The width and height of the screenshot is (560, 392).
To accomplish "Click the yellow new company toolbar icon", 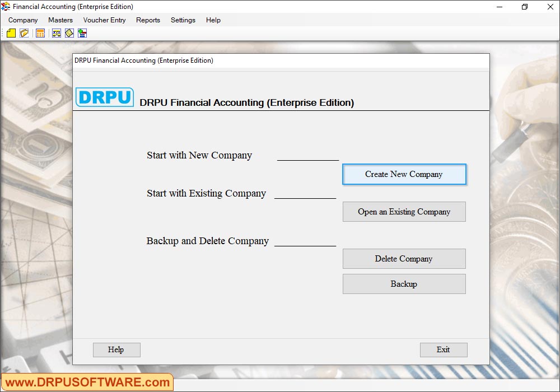I will coord(11,34).
